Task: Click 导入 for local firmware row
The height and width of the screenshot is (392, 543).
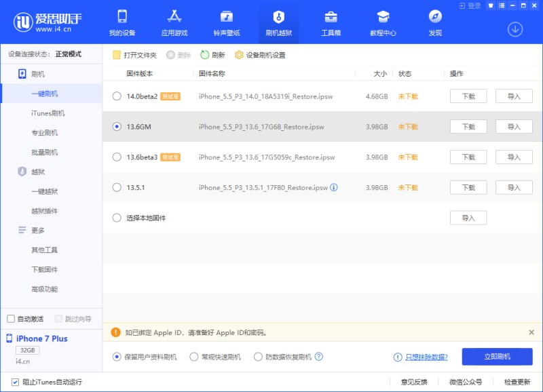Action: (x=468, y=218)
